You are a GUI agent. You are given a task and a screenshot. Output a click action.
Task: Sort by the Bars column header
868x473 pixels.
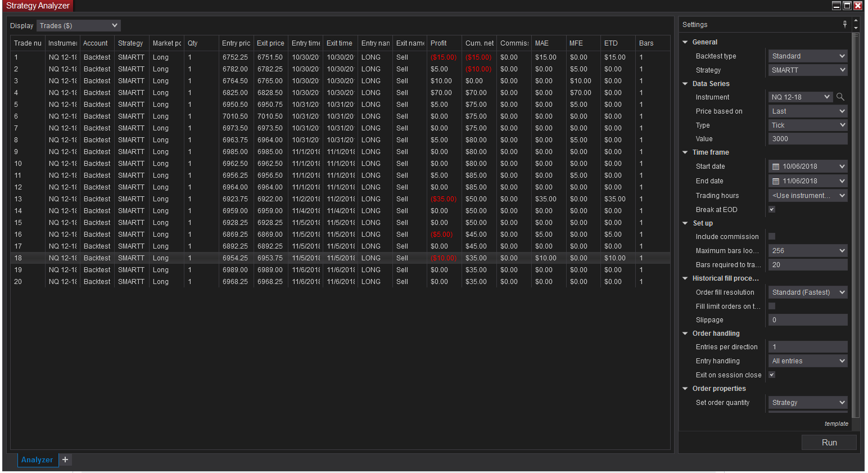click(x=653, y=43)
